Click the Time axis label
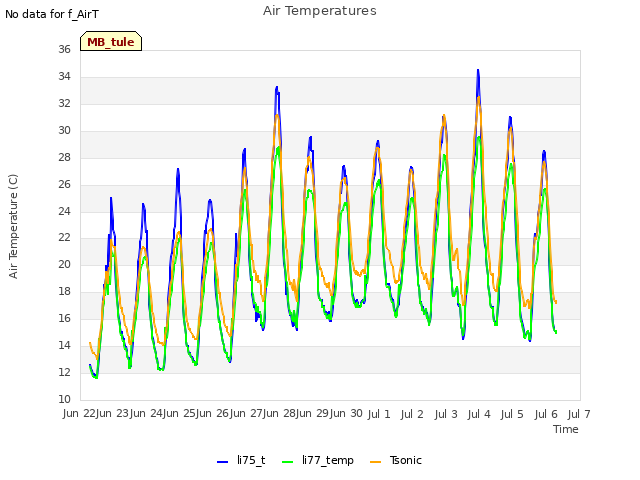640x480 pixels. 566,429
